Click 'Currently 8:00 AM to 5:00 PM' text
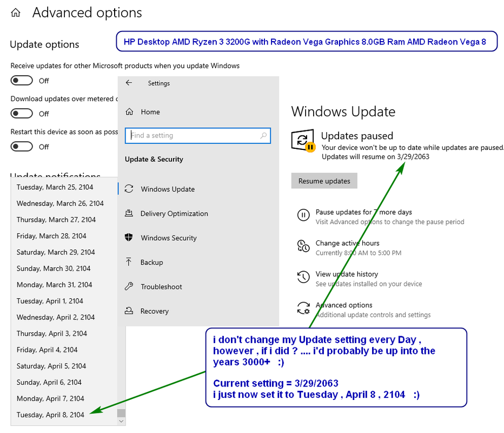Viewport: 504px width, 433px height. click(359, 253)
